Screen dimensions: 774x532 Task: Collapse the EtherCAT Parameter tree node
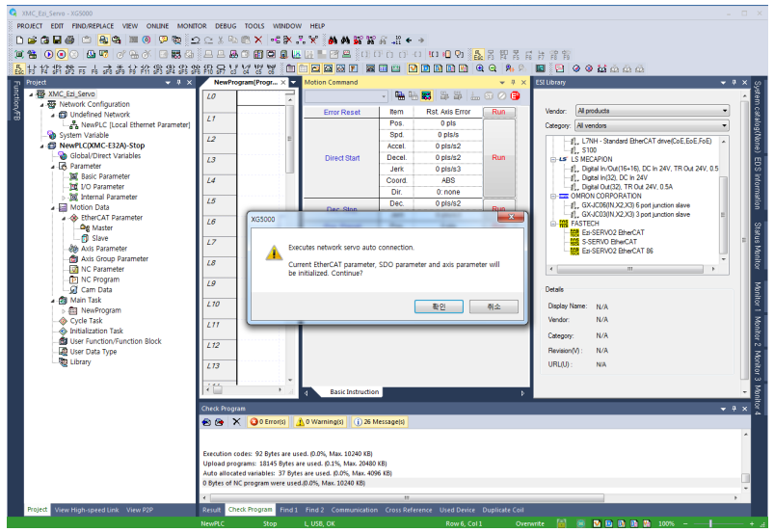click(x=64, y=218)
